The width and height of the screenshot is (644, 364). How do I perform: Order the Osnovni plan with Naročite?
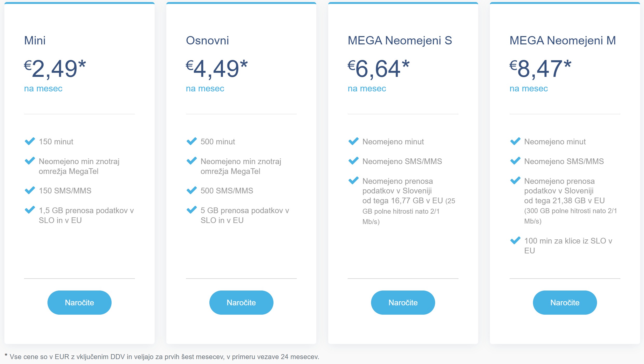241,302
